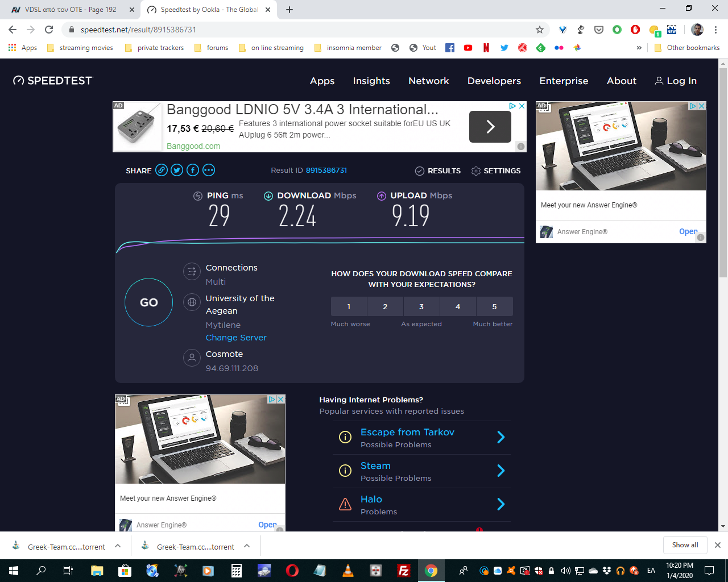Open test SETTINGS gear

[x=496, y=171]
